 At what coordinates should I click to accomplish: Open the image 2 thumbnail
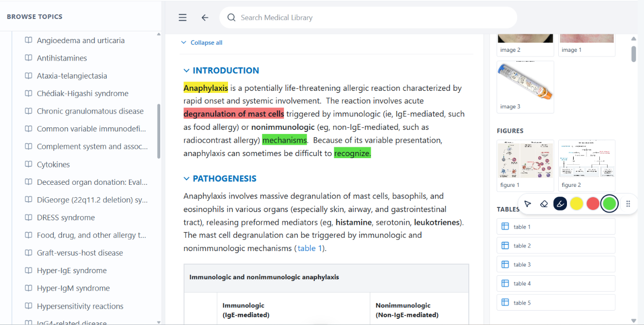click(525, 45)
